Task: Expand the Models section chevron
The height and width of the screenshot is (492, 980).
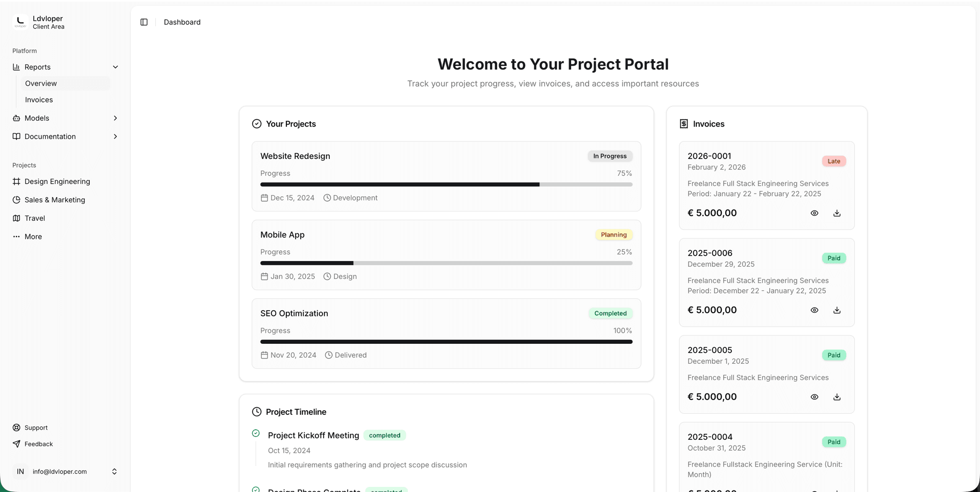Action: pos(115,118)
